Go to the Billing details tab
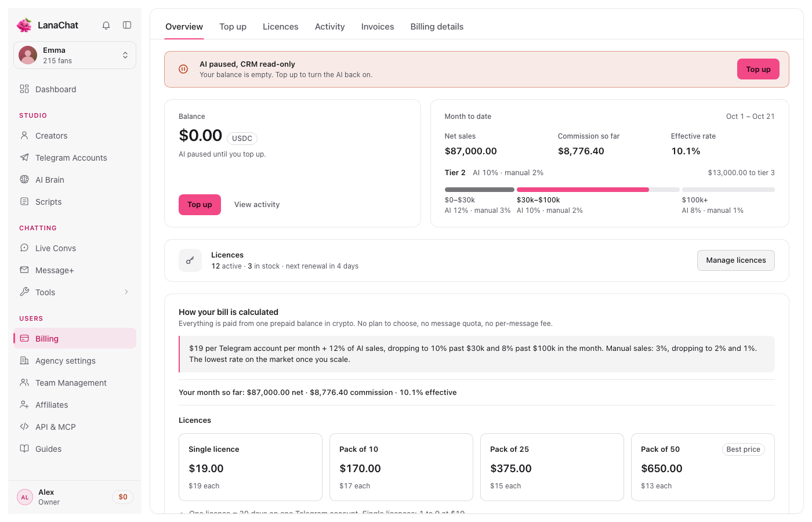The height and width of the screenshot is (522, 812). tap(437, 27)
